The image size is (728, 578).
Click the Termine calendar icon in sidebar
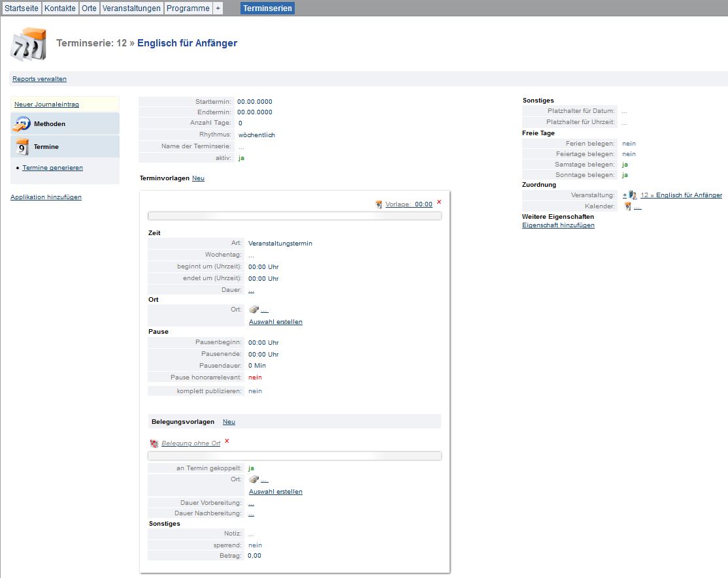(x=22, y=147)
